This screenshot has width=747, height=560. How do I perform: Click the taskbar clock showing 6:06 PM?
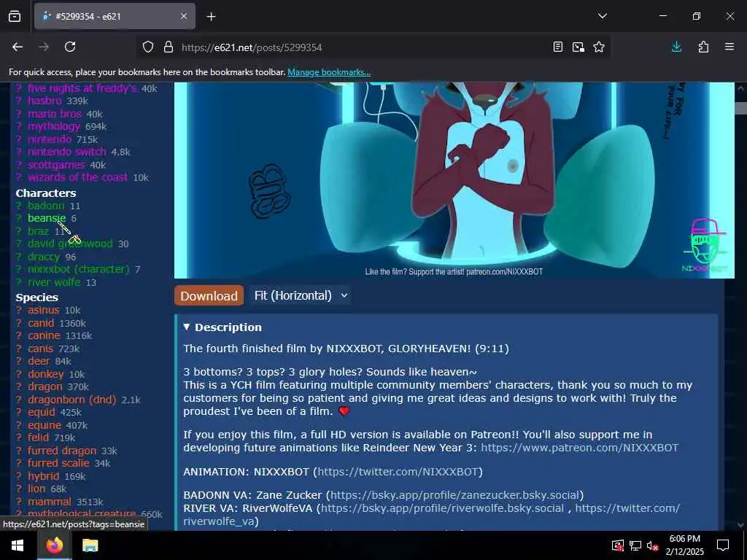[x=684, y=545]
